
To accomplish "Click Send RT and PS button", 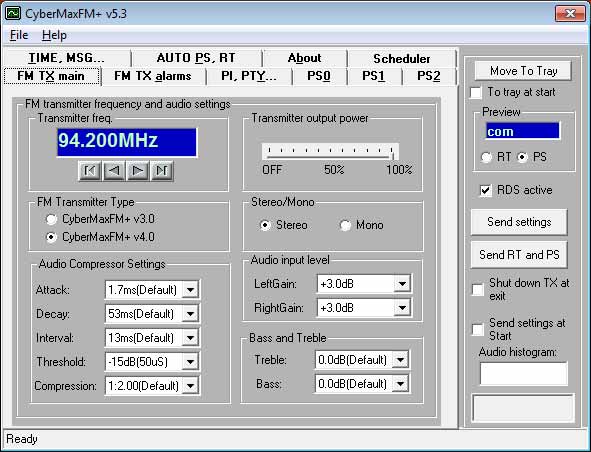I will tap(519, 255).
